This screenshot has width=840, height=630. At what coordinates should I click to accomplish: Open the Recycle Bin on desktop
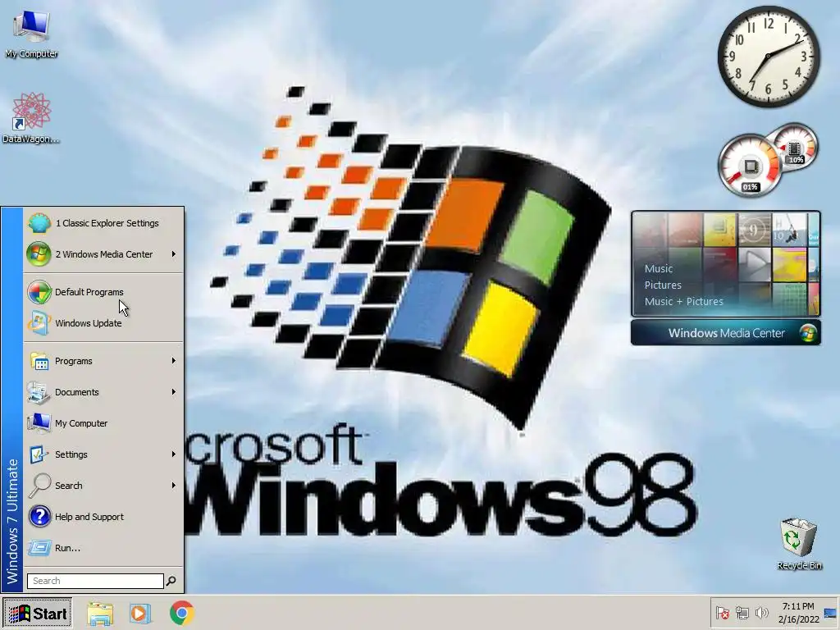(799, 543)
